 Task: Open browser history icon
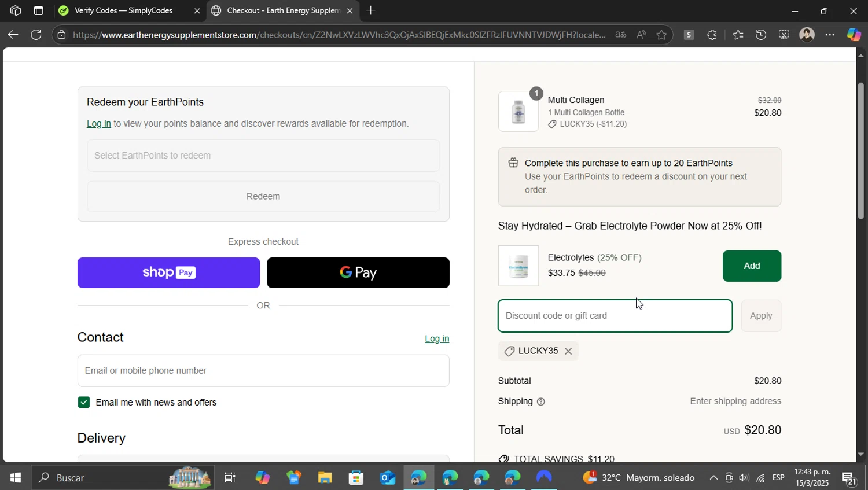point(761,35)
